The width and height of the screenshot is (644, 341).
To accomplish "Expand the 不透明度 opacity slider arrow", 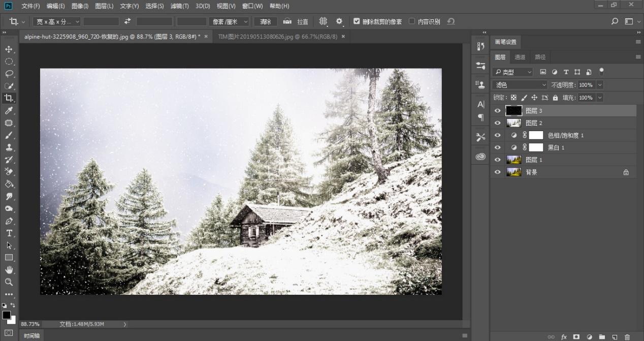I will point(600,85).
